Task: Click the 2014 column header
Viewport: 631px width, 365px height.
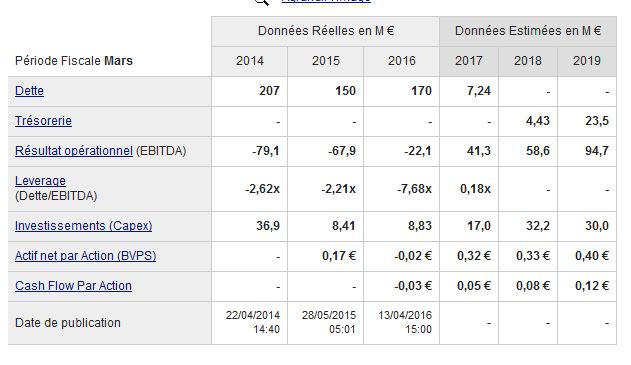Action: (x=250, y=61)
